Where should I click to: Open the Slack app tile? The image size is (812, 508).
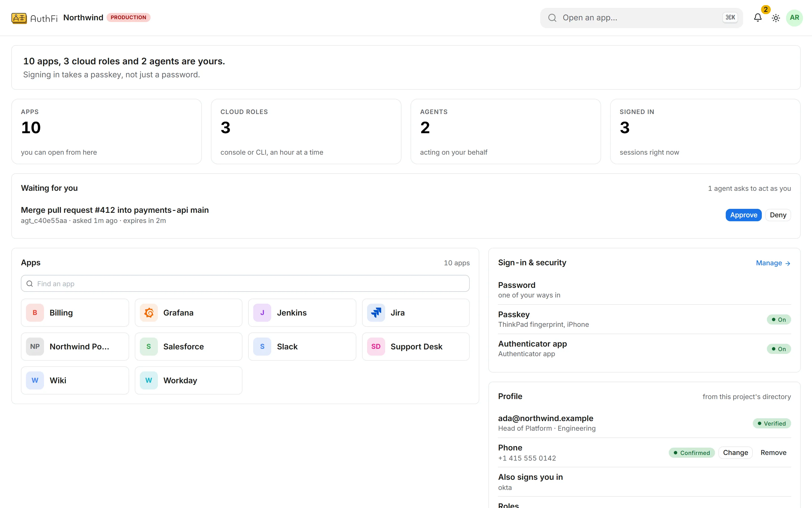[x=302, y=347]
